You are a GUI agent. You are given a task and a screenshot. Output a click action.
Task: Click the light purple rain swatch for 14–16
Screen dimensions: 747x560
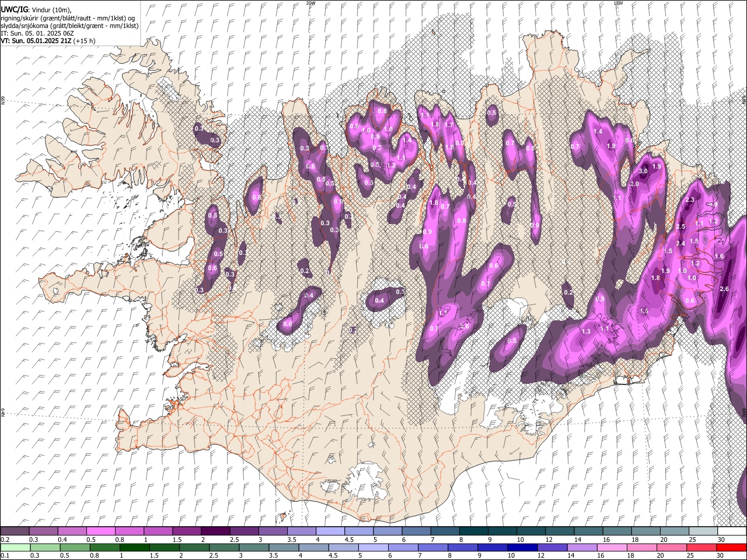tap(582, 548)
